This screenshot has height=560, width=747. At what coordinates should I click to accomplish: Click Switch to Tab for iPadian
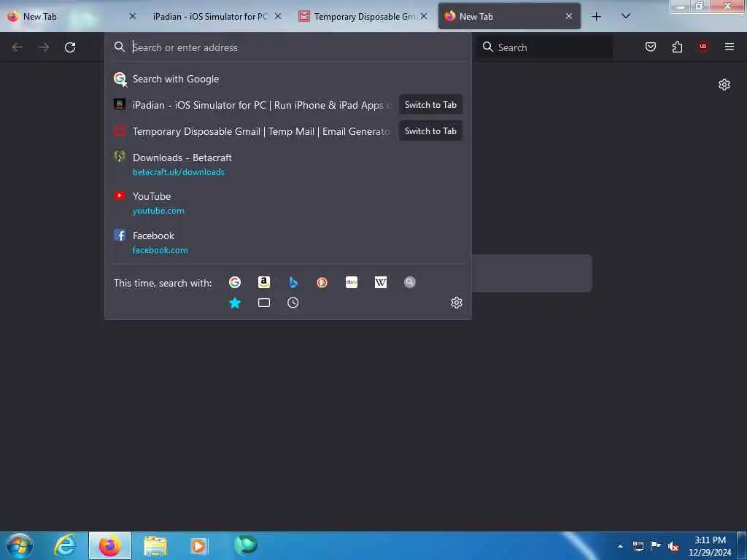(x=430, y=105)
